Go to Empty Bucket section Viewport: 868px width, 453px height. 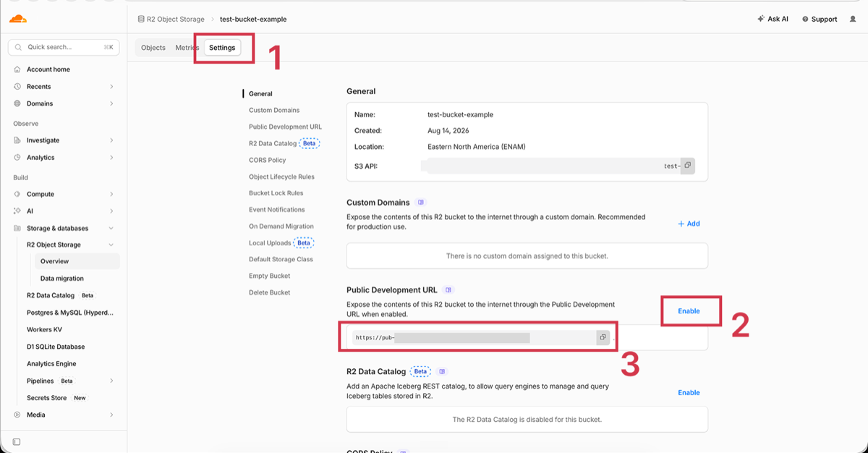(270, 276)
